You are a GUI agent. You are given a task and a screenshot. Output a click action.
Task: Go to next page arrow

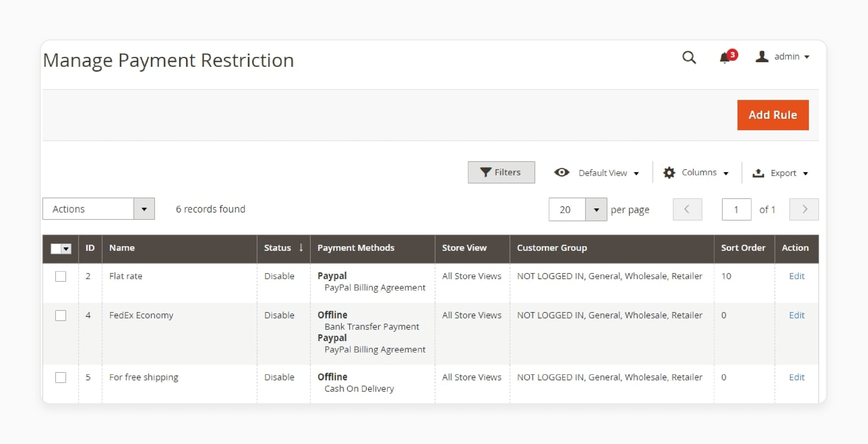point(804,209)
